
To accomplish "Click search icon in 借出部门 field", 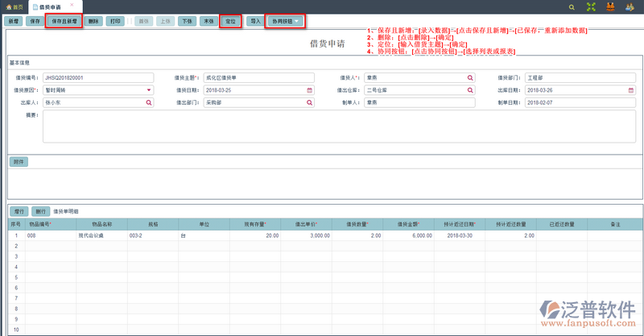I will click(x=309, y=103).
